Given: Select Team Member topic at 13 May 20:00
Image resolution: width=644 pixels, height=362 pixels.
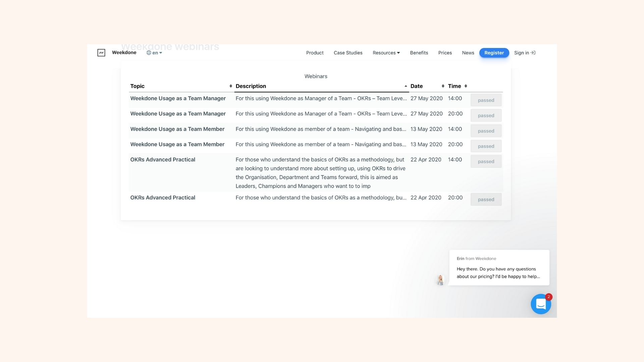Looking at the screenshot, I should pos(177,144).
